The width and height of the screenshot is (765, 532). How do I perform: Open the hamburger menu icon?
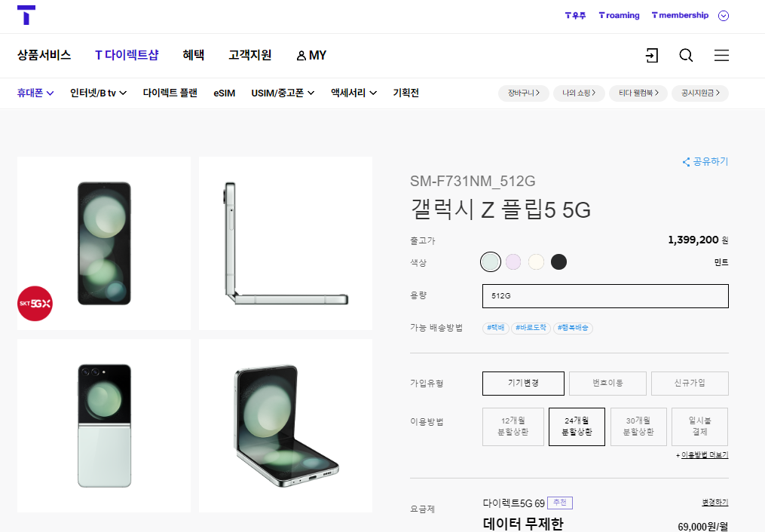[x=721, y=55]
